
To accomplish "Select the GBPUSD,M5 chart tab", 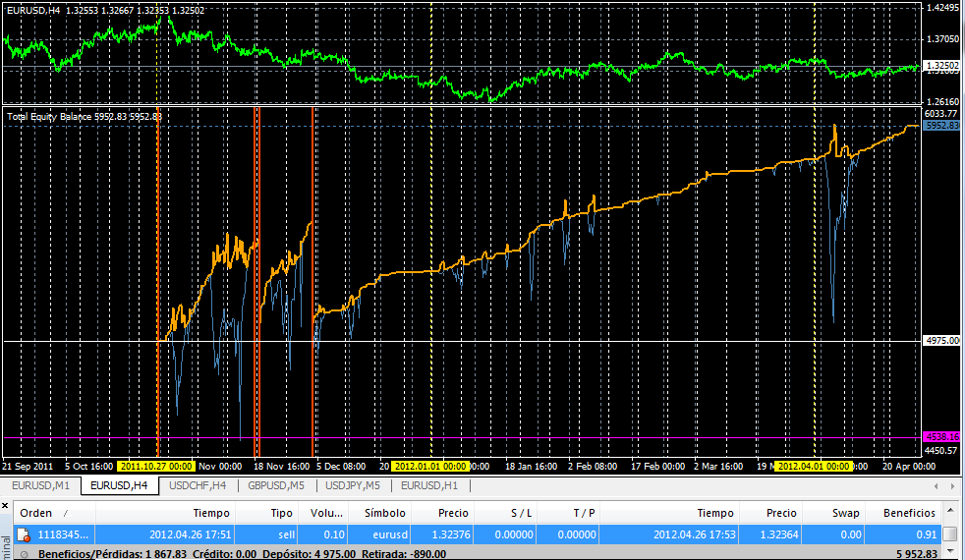I will 276,485.
